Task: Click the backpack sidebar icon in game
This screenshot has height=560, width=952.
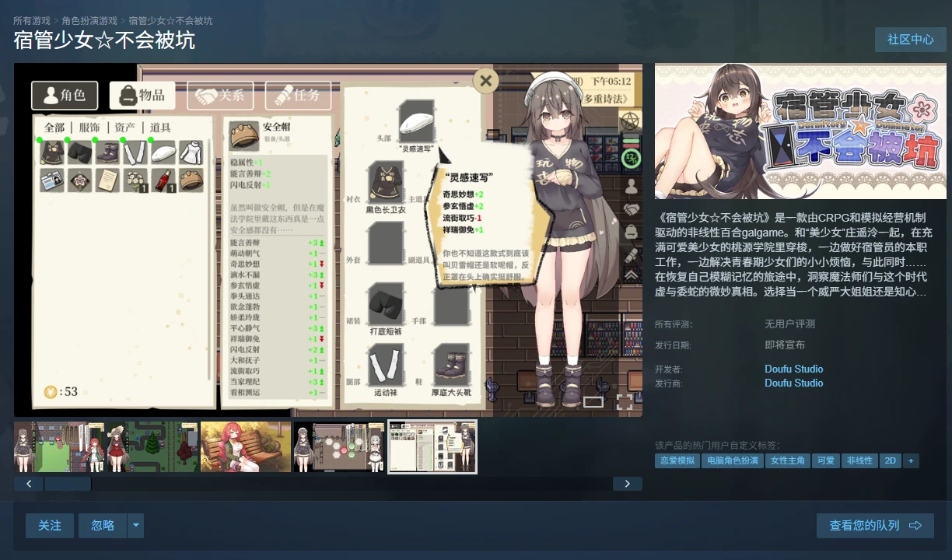Action: click(631, 230)
